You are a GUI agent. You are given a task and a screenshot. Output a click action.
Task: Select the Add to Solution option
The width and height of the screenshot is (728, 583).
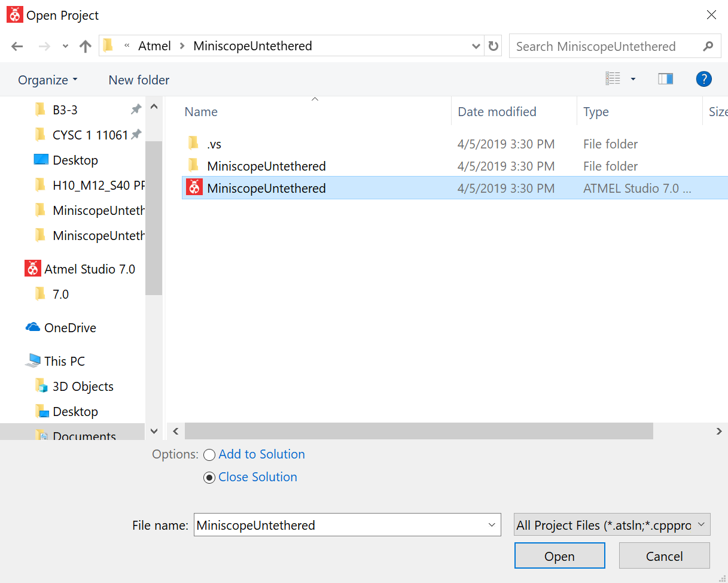[x=209, y=455]
